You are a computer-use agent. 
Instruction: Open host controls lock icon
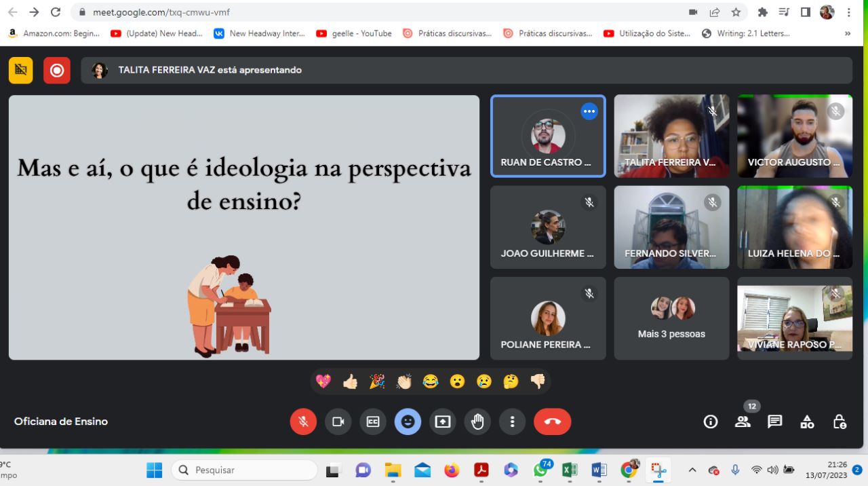point(840,422)
